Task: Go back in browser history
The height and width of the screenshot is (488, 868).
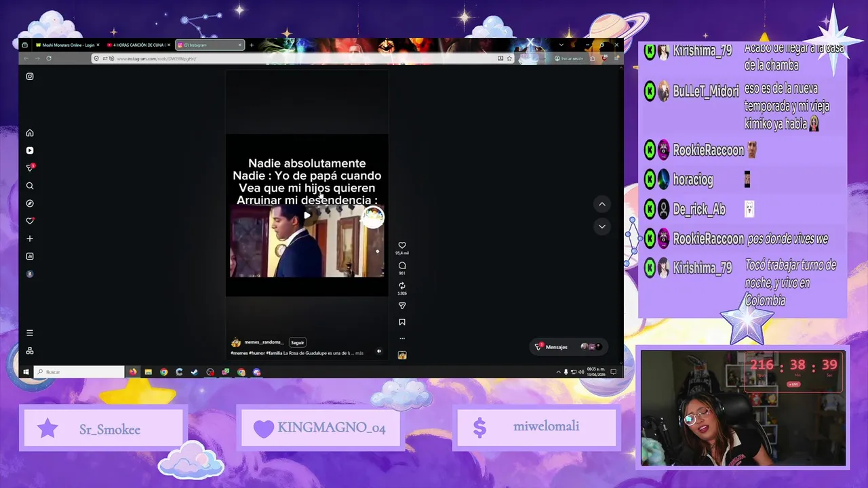Action: pyautogui.click(x=26, y=58)
